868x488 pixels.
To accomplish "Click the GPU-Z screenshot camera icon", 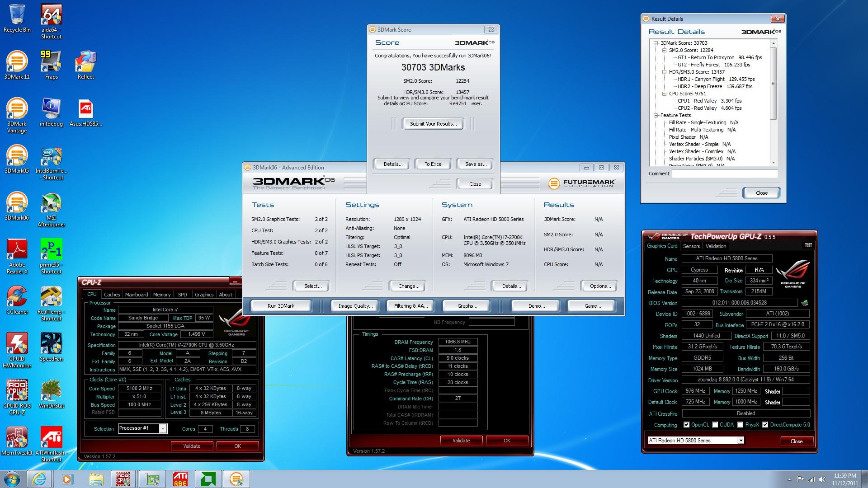I will coord(808,245).
